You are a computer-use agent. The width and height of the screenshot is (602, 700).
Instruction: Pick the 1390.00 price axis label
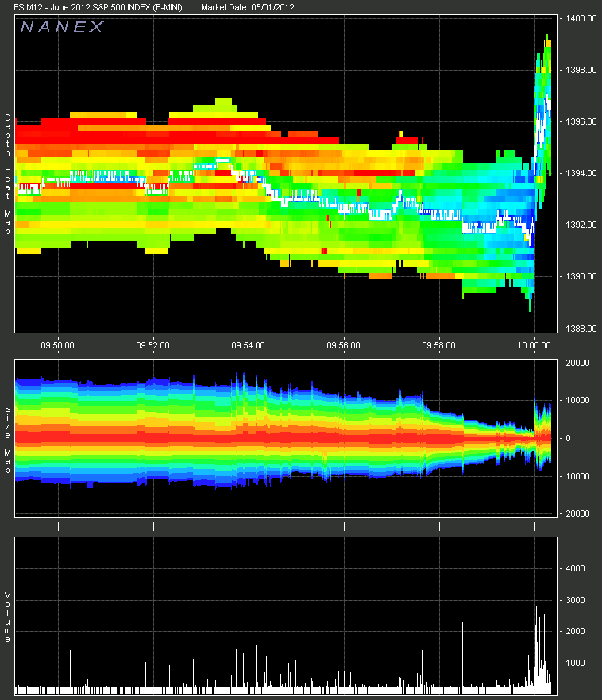pos(581,276)
